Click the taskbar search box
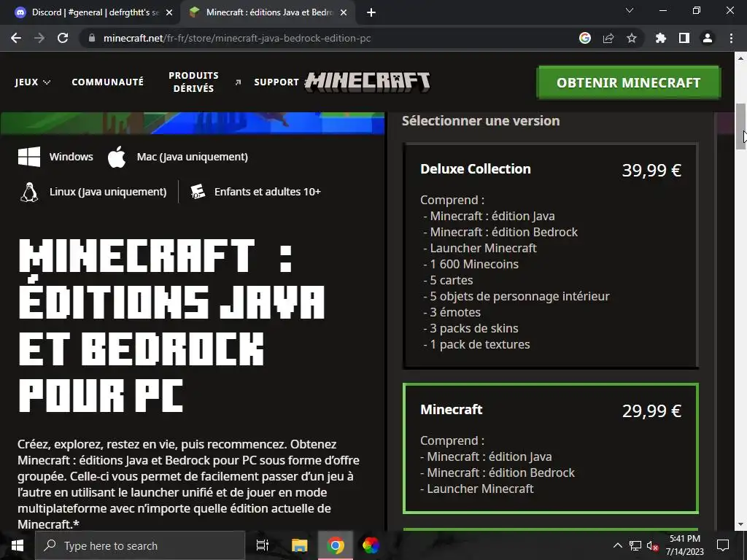The image size is (747, 560). point(139,545)
